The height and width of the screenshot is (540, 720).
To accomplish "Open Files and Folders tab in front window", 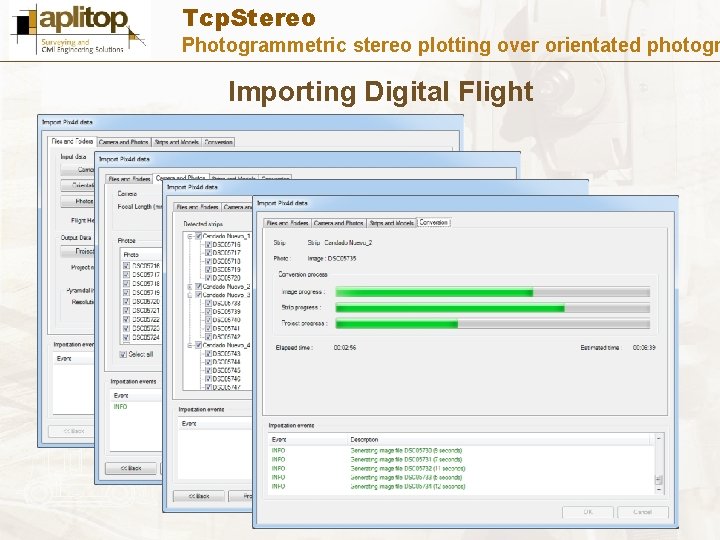I will coord(287,223).
